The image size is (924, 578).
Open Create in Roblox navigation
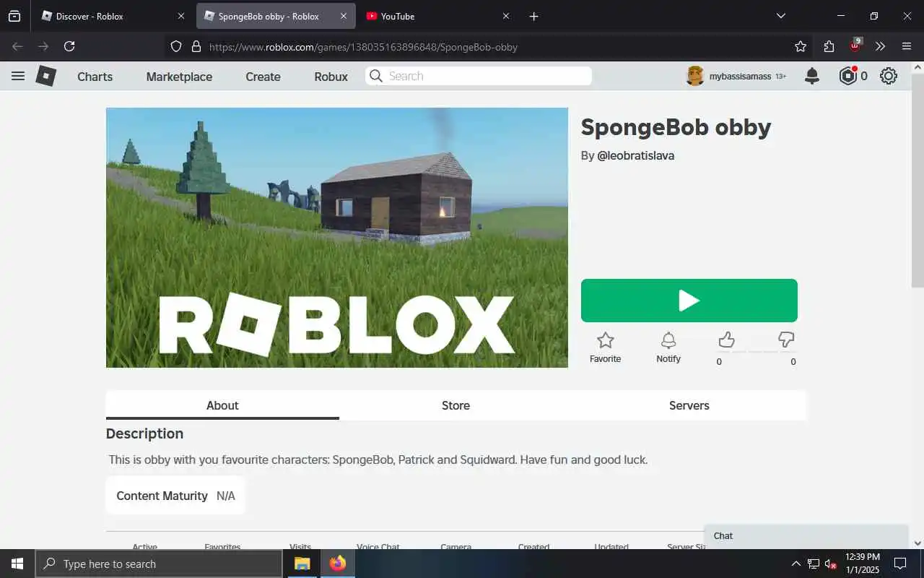263,77
